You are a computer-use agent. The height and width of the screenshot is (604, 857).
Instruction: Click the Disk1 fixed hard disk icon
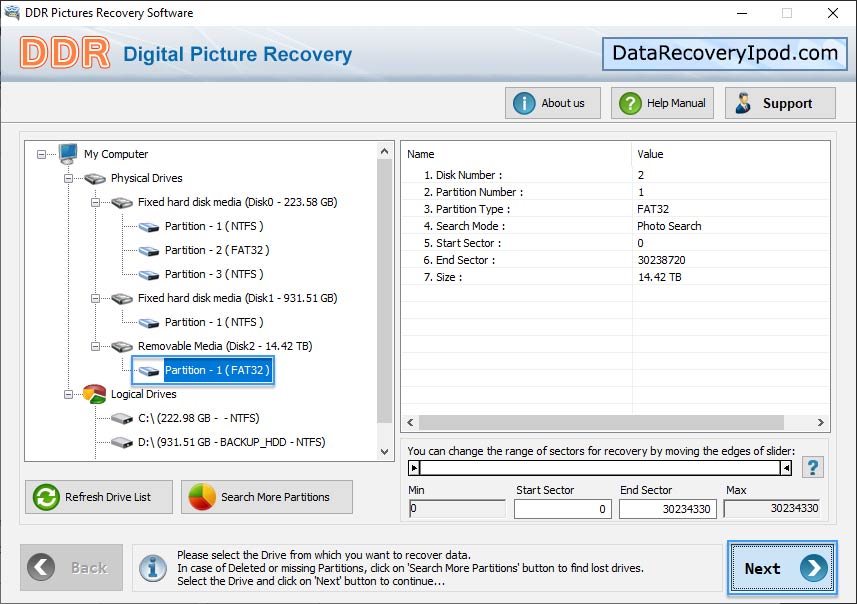pyautogui.click(x=122, y=298)
